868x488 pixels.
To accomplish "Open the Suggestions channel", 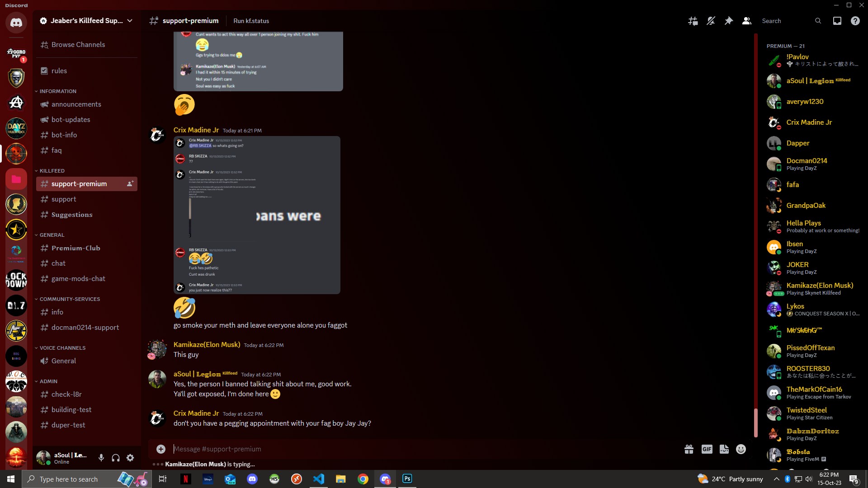I will pyautogui.click(x=87, y=215).
